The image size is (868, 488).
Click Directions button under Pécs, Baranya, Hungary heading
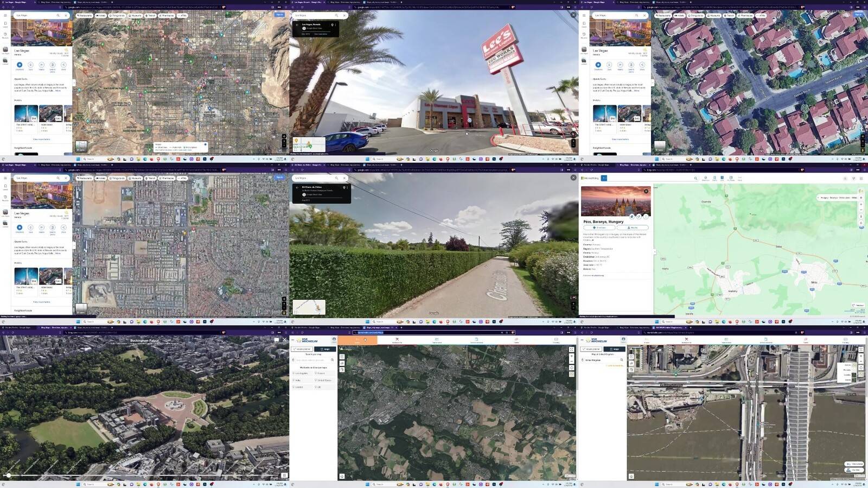[599, 228]
